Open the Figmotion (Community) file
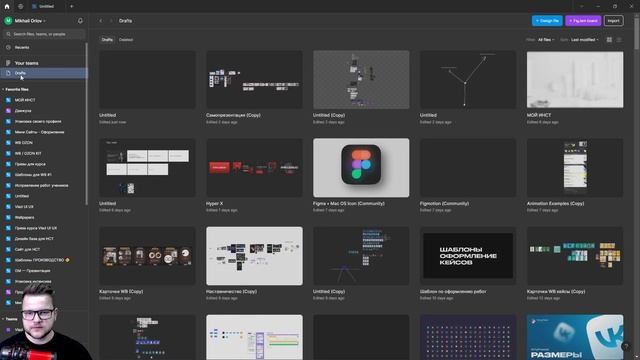 468,168
